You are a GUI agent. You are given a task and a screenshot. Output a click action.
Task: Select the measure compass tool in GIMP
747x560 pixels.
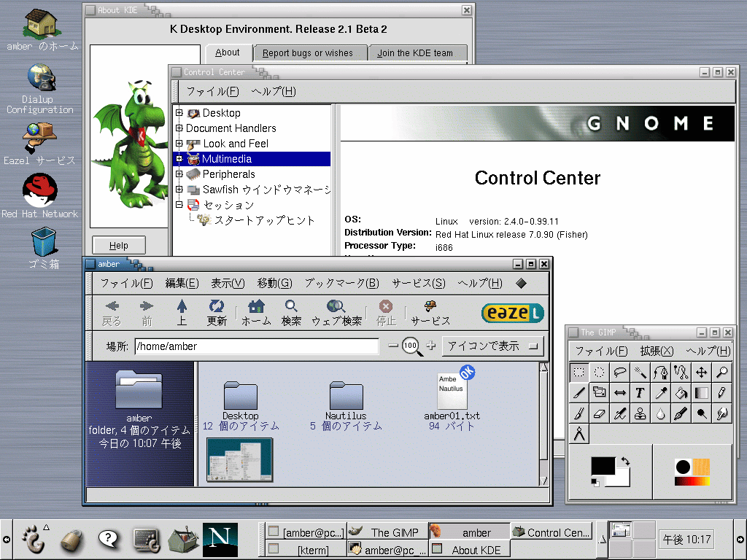pos(578,434)
